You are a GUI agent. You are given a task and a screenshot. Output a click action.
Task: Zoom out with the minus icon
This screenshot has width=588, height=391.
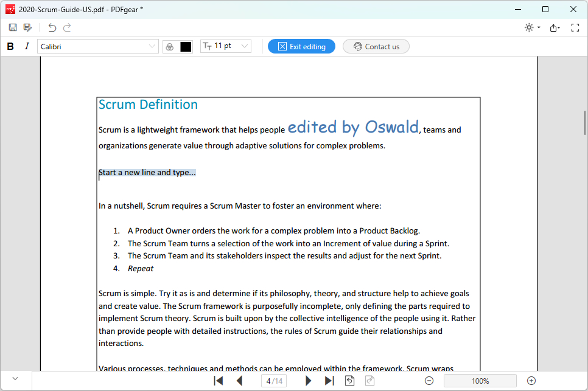[429, 381]
